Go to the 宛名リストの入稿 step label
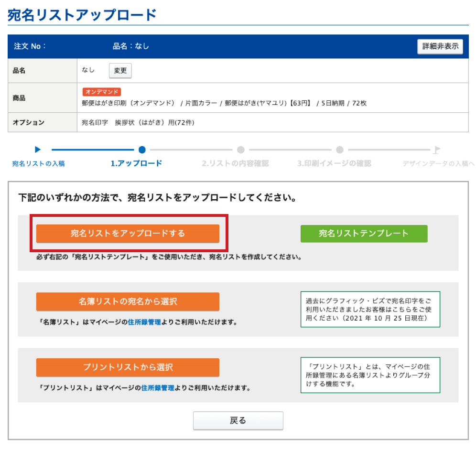The image size is (476, 450). point(38,164)
